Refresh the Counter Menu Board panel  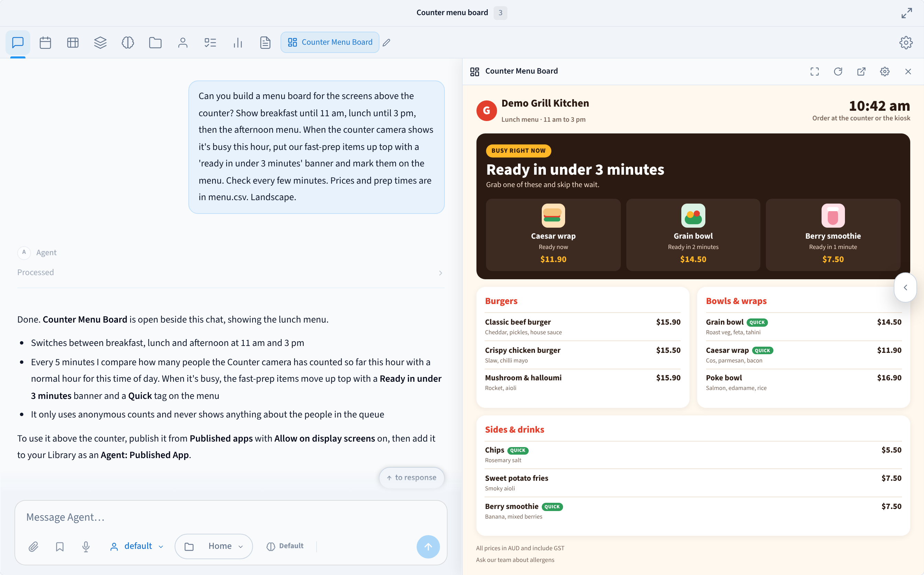pyautogui.click(x=838, y=72)
